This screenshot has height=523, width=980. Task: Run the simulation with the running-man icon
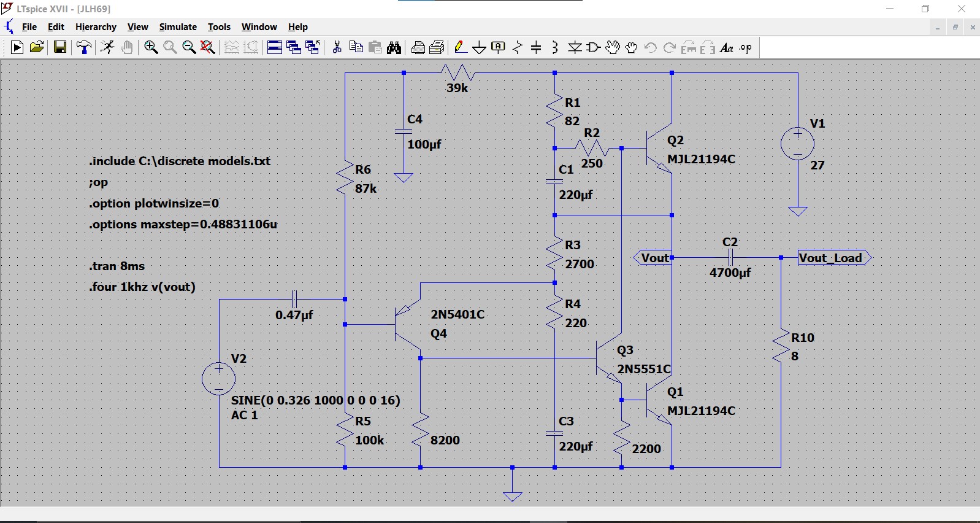[x=107, y=47]
